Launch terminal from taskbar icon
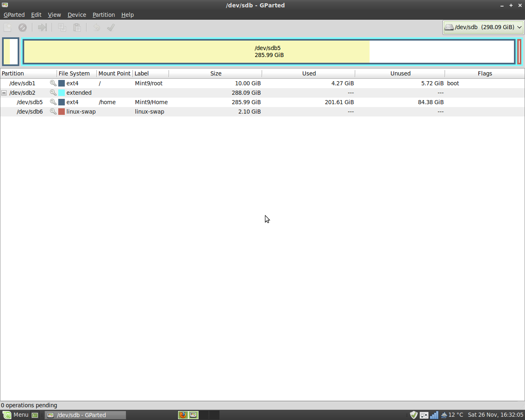This screenshot has height=420, width=525. 35,415
